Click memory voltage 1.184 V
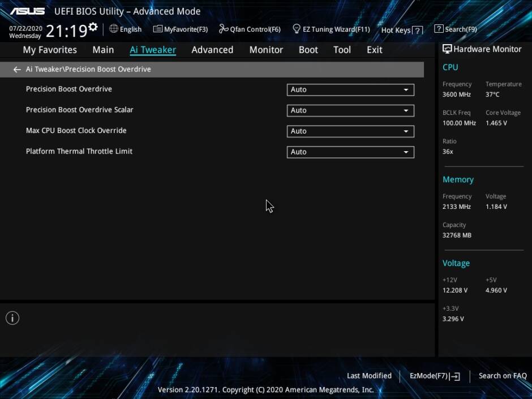Screen dimensions: 532x399 pos(496,207)
